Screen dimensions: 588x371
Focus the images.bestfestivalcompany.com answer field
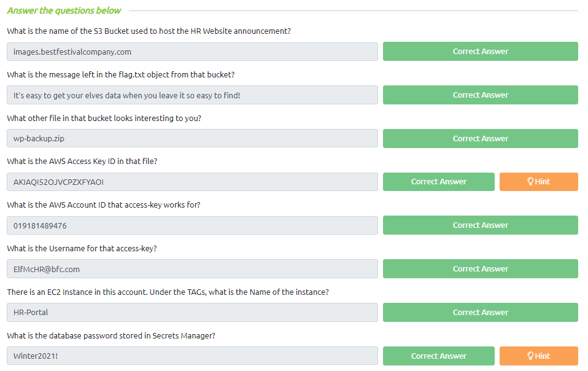192,52
